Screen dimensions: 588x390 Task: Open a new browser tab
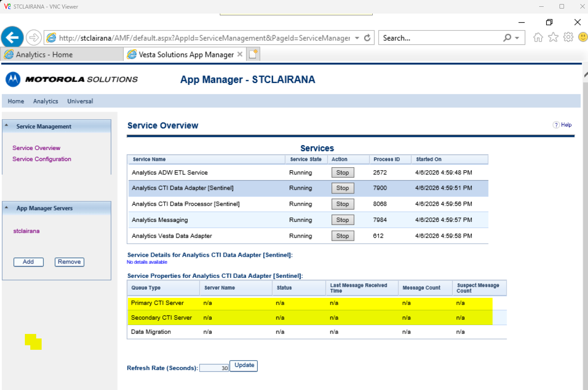tap(253, 55)
